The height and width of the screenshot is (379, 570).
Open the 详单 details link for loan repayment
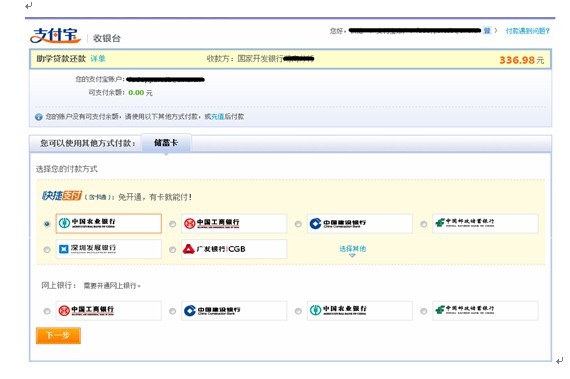[98, 59]
